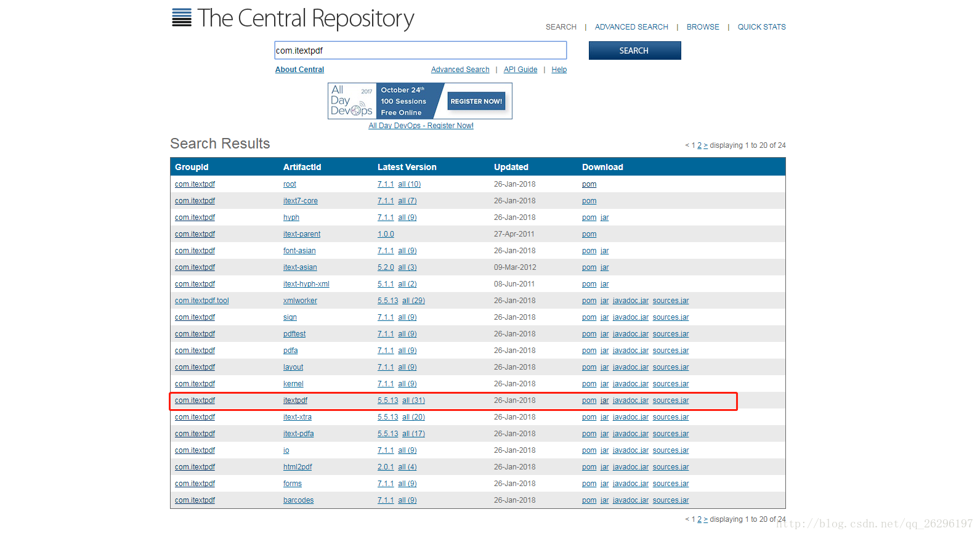Open version 5.2.0 of itext-asian

pos(386,267)
